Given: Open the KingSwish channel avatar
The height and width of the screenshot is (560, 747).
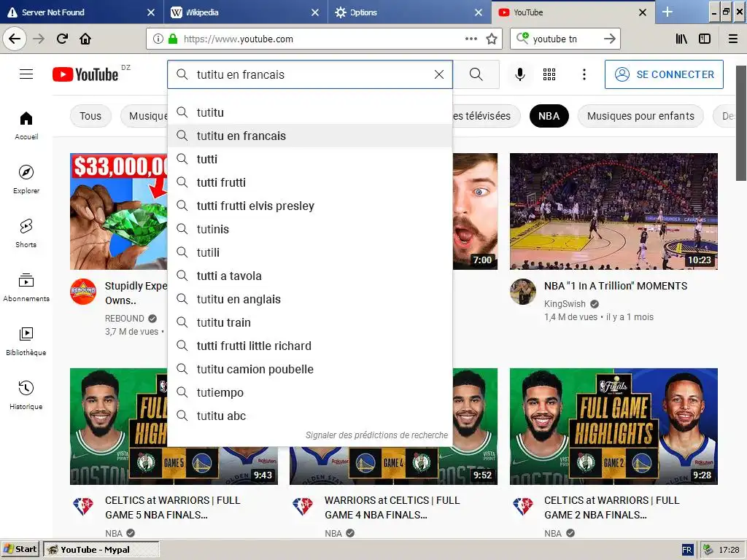Looking at the screenshot, I should pos(523,292).
